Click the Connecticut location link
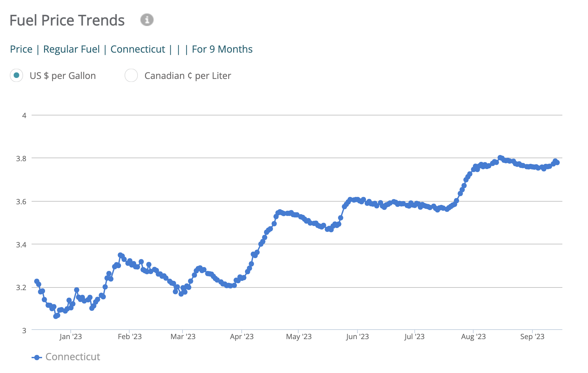This screenshot has height=373, width=588. [138, 49]
